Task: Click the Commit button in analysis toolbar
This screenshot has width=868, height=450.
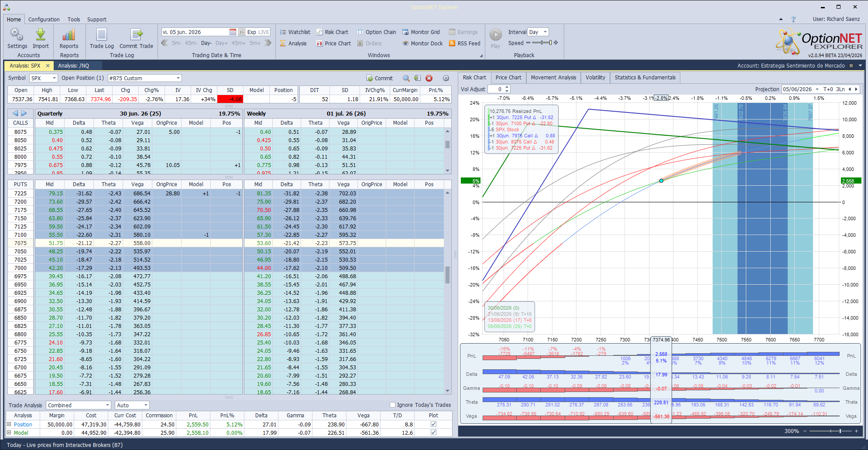Action: (380, 78)
